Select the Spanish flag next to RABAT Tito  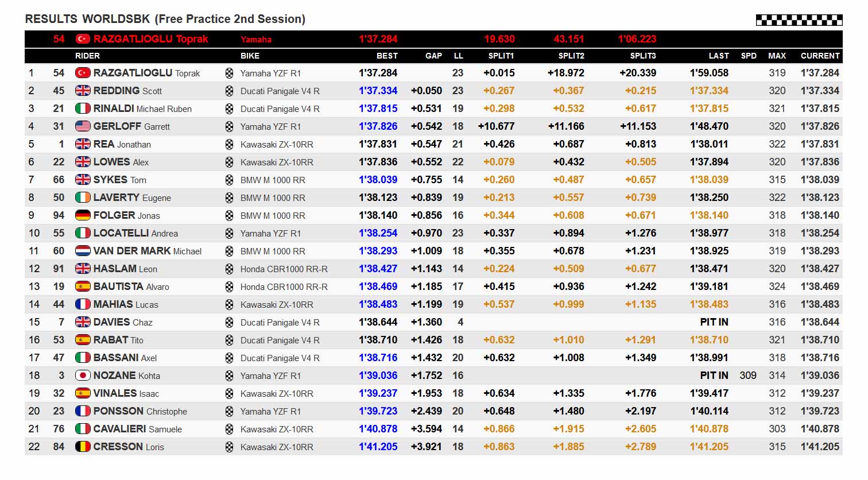(83, 340)
